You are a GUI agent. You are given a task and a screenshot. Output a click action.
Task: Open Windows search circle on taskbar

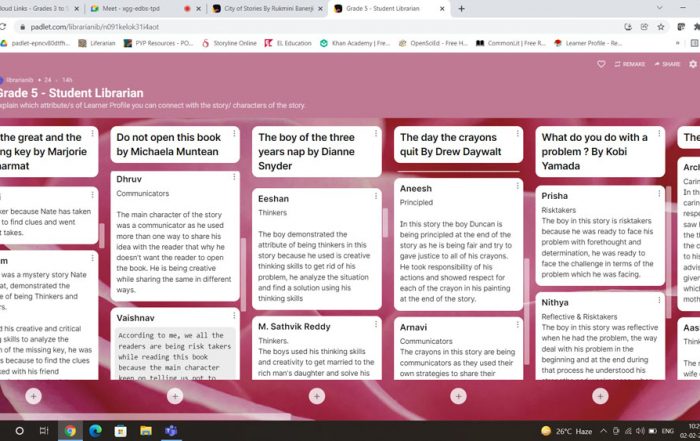coord(19,431)
